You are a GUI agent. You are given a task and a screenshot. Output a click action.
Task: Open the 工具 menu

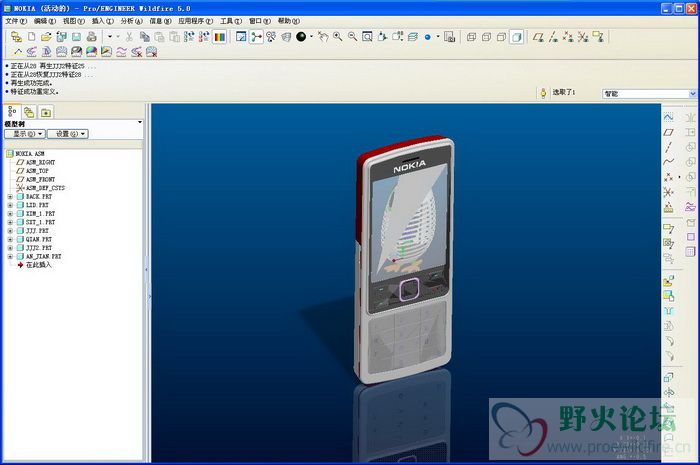(x=231, y=21)
